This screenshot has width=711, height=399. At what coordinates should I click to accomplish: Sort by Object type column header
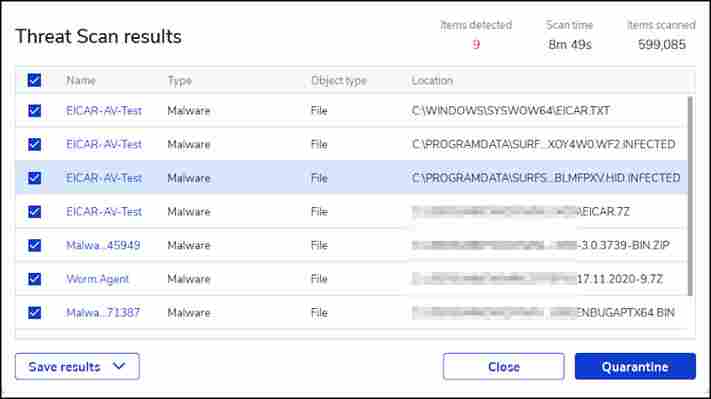(339, 81)
